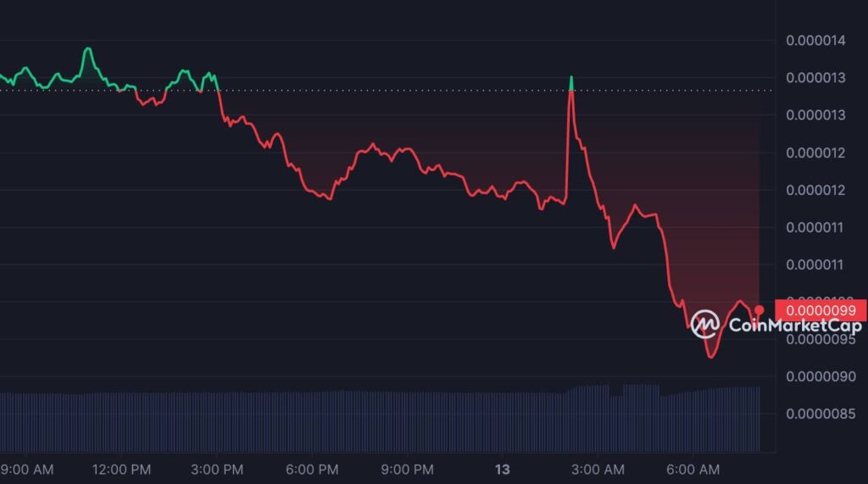Select the 6:00 AM time axis label
The height and width of the screenshot is (484, 868).
pyautogui.click(x=693, y=469)
